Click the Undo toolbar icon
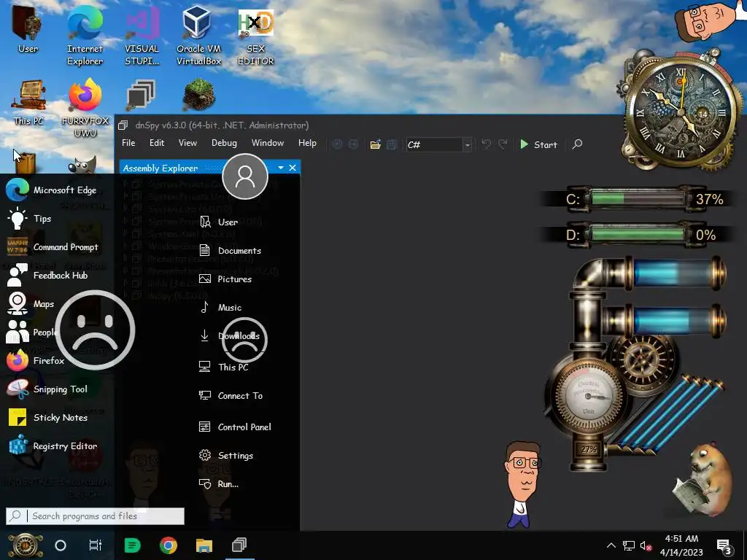747x560 pixels. 486,144
